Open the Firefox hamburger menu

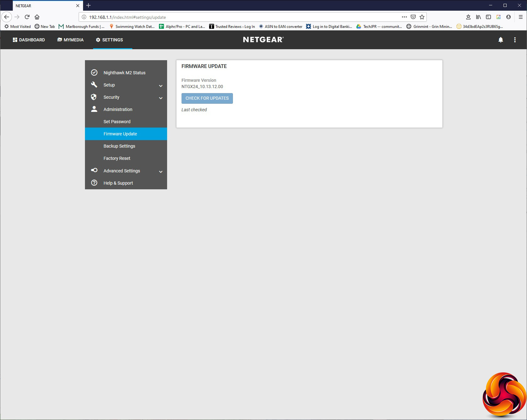click(521, 17)
